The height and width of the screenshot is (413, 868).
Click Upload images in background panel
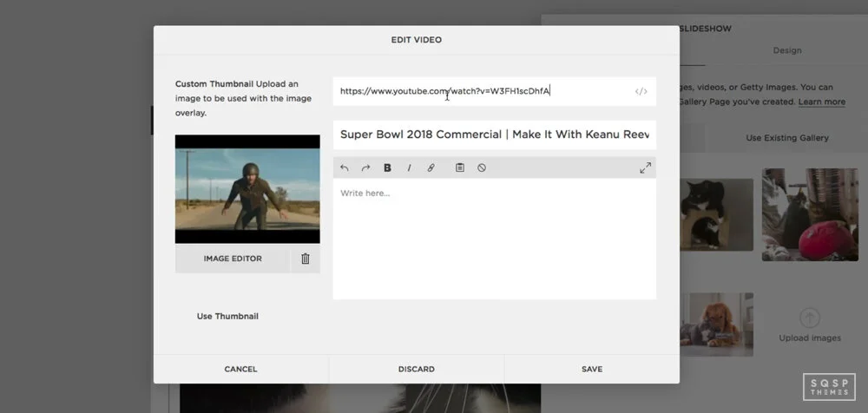pyautogui.click(x=810, y=326)
